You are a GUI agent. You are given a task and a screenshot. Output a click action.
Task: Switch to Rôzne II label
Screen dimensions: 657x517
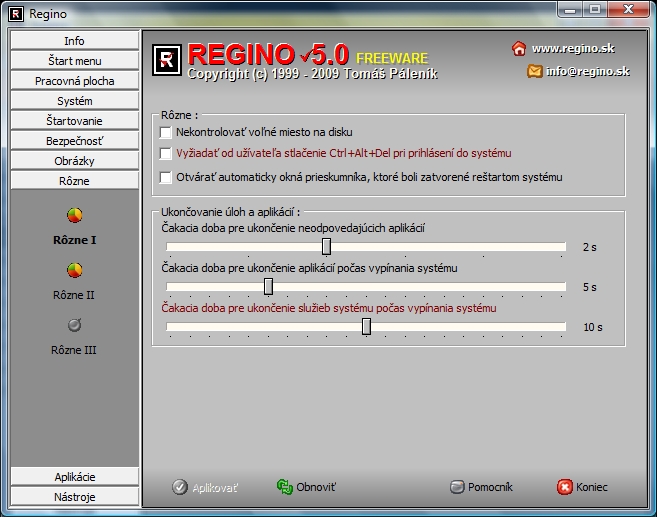tap(74, 295)
